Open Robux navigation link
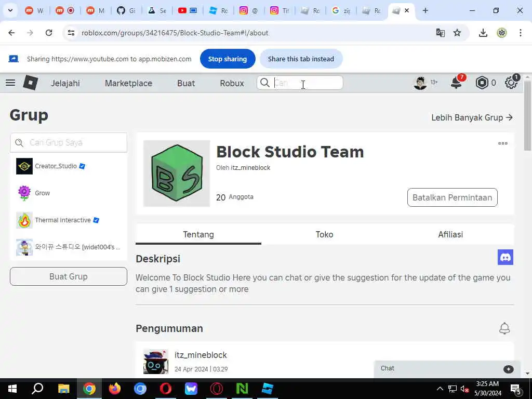Screen dimensions: 532x399 (x=232, y=83)
